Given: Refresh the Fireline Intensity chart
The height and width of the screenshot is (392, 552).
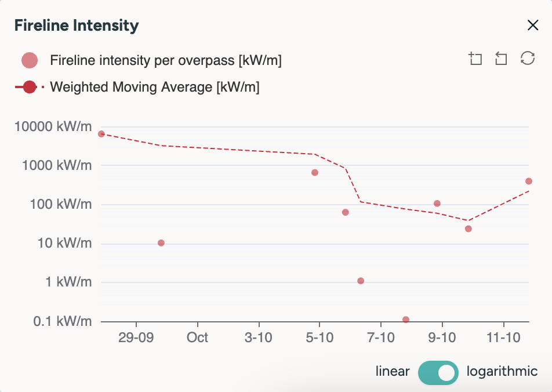Looking at the screenshot, I should pyautogui.click(x=528, y=58).
